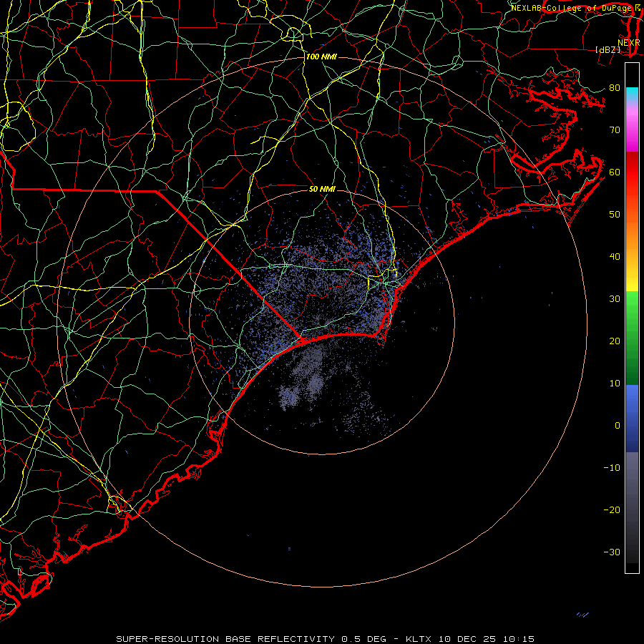Click the -30 value on the dBZ scale
This screenshot has height=644, width=644.
pos(612,552)
